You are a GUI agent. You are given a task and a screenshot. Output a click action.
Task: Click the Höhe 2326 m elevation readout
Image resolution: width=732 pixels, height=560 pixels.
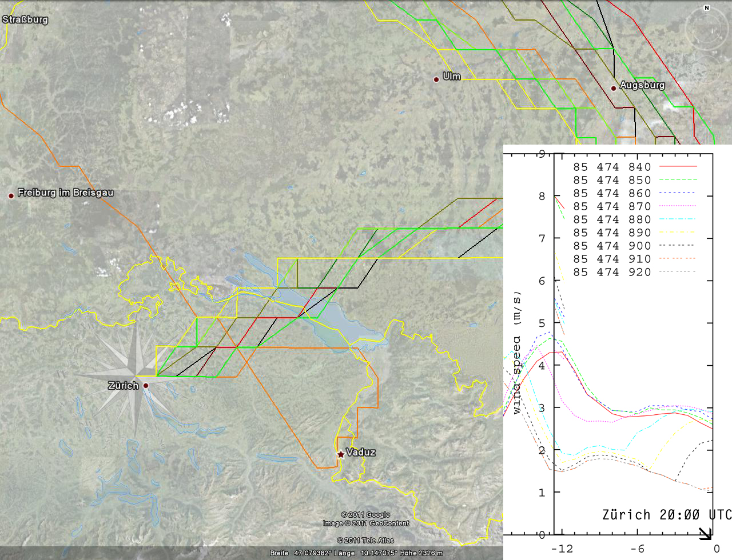click(x=421, y=553)
